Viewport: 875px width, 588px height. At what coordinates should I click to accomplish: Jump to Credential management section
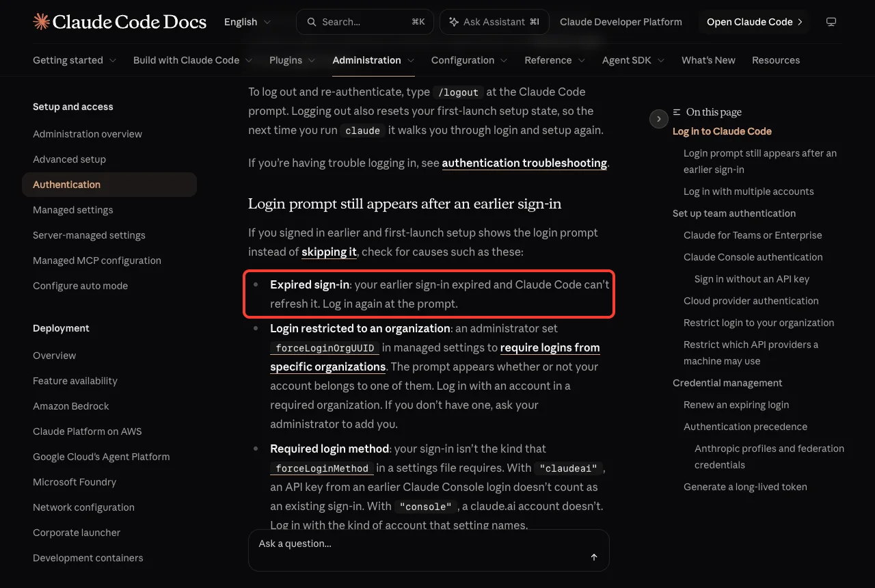click(727, 383)
